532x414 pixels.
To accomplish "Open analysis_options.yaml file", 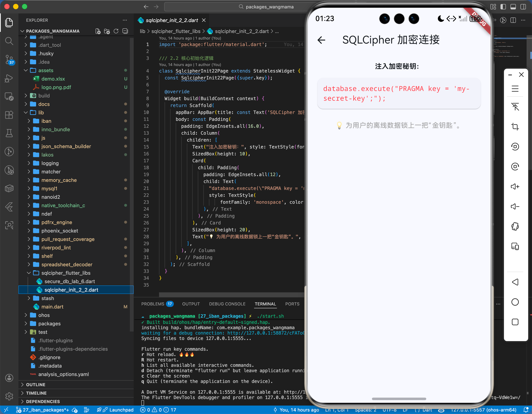I will pyautogui.click(x=76, y=374).
